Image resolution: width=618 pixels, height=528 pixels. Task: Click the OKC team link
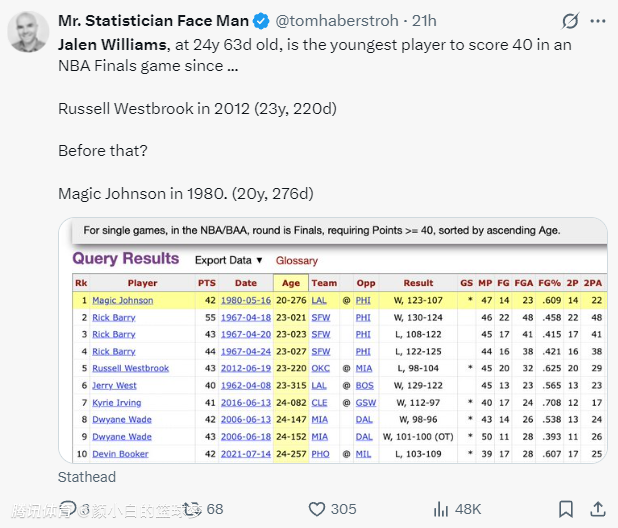click(x=320, y=368)
